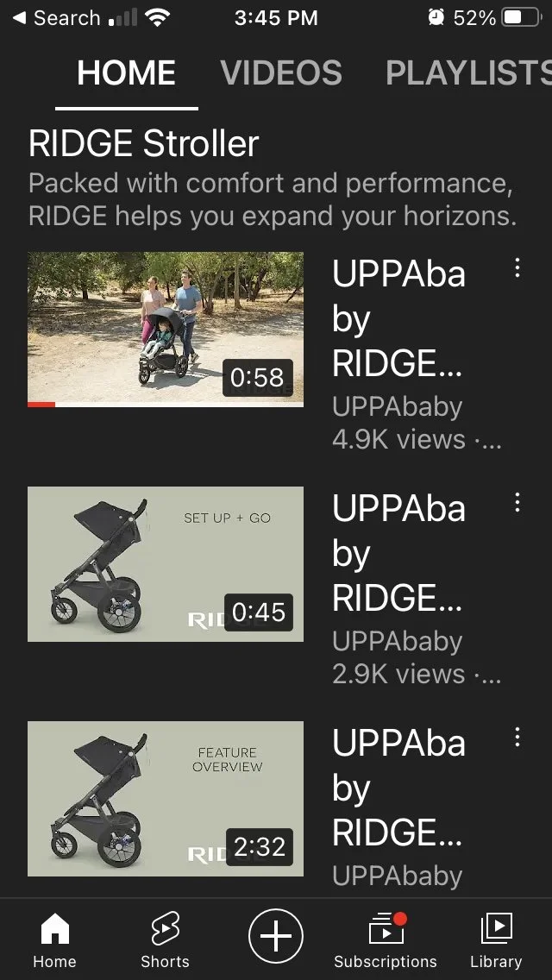Screen dimensions: 552x980
Task: Switch to the PLAYLISTS tab
Action: pyautogui.click(x=469, y=72)
